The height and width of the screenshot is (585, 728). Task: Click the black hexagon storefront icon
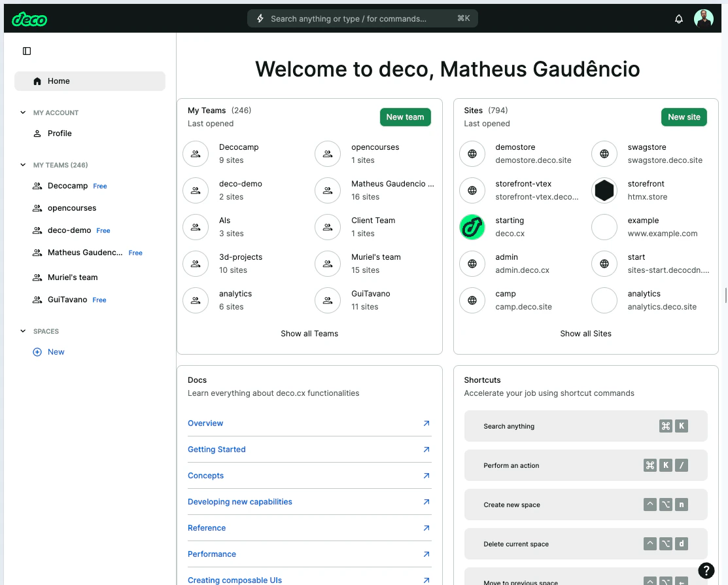point(604,190)
